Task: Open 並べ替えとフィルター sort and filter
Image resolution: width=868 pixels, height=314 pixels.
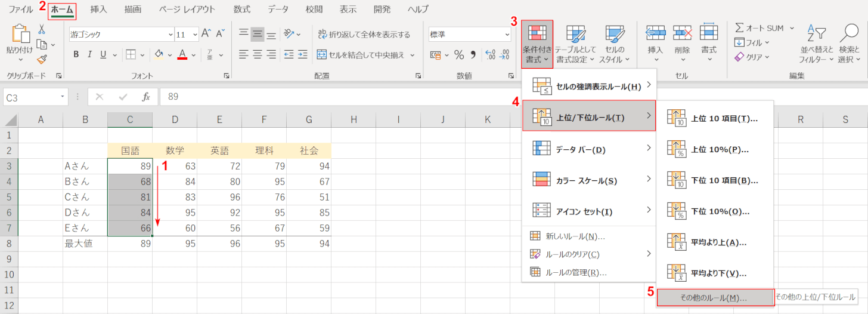Action: point(816,44)
